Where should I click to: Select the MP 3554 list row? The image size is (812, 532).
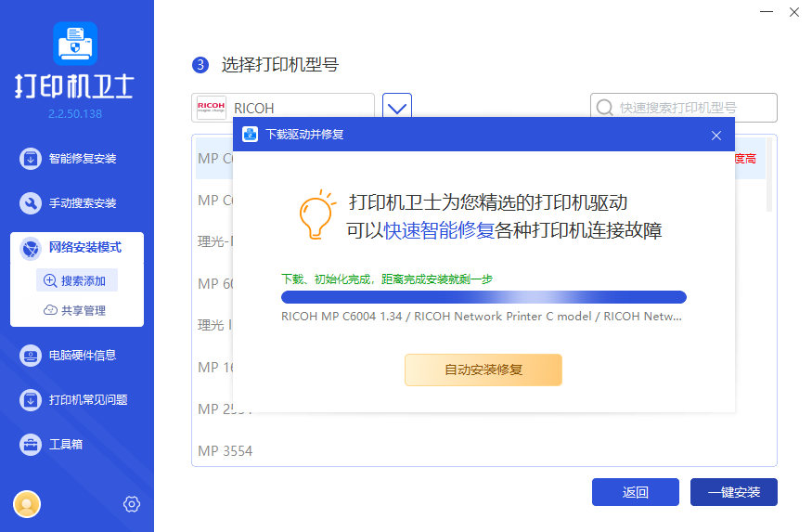(x=482, y=450)
